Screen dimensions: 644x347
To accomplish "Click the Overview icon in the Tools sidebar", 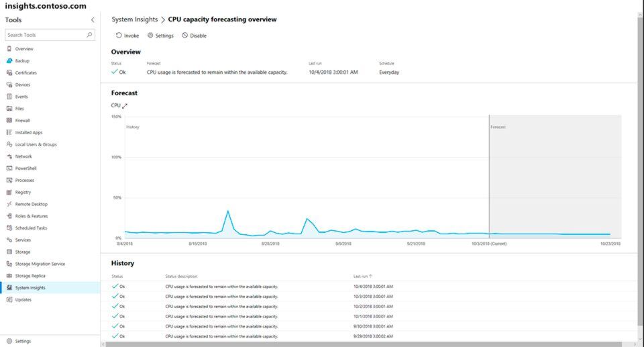I will pyautogui.click(x=9, y=48).
